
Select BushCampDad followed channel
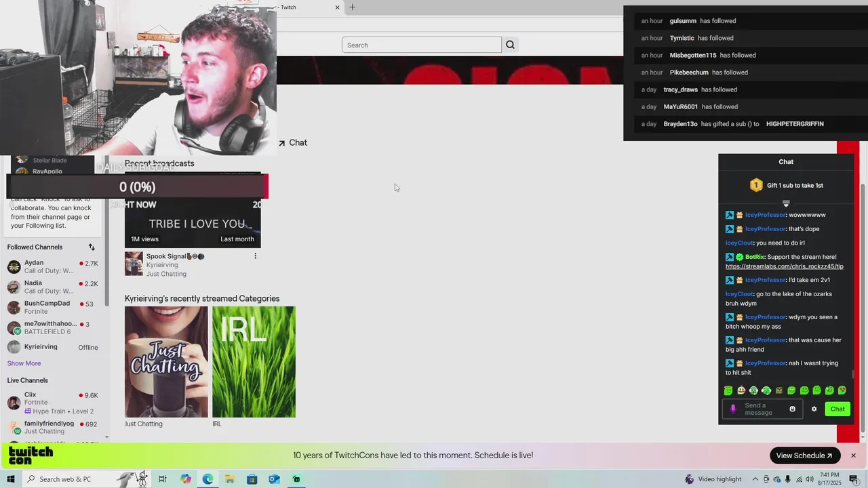click(x=52, y=307)
